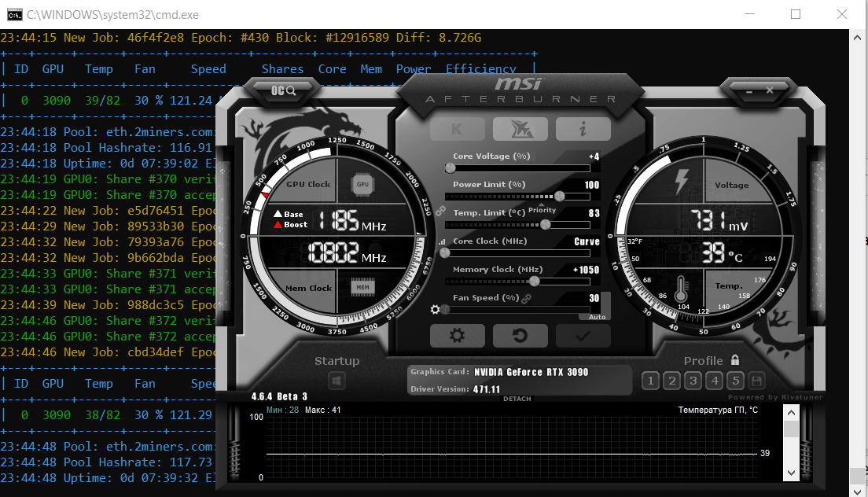868x497 pixels.
Task: Click the 1185 MHz GPU clock readout
Action: (x=352, y=220)
